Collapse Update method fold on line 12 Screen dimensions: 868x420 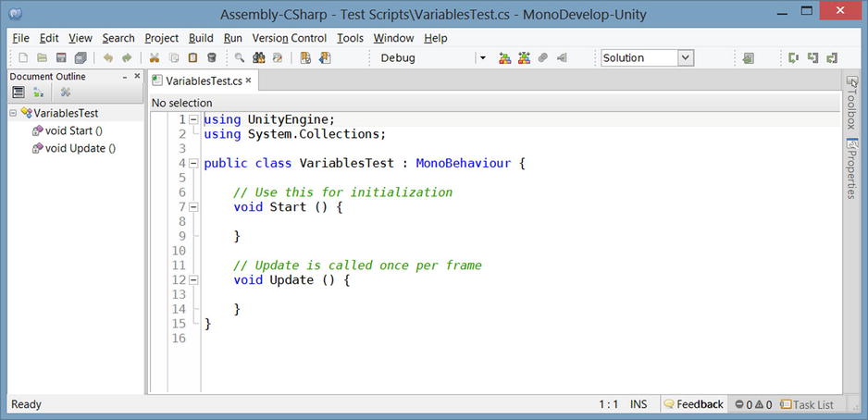coord(193,280)
